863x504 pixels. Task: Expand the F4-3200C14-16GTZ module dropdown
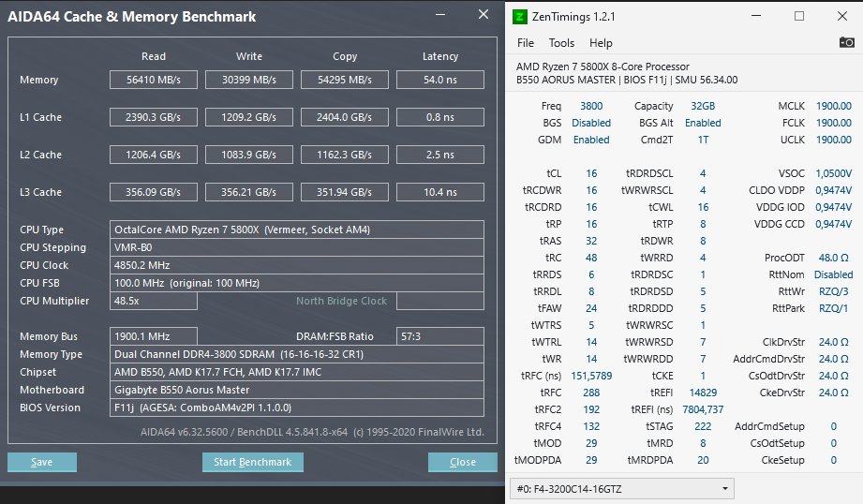622,489
